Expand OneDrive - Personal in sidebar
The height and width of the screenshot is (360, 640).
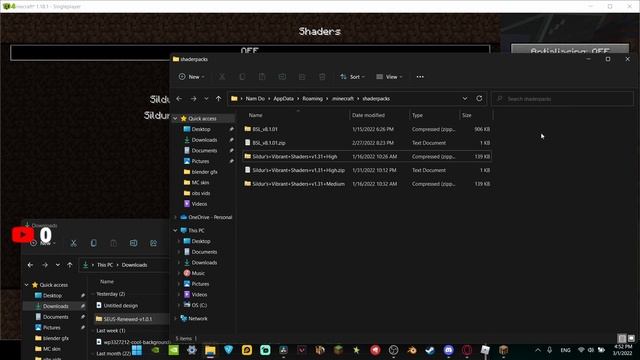176,217
